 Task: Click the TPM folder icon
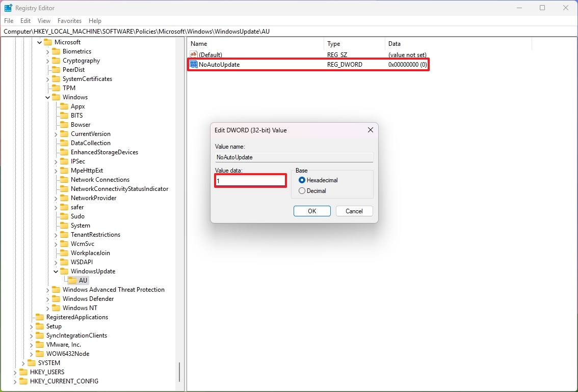[56, 88]
